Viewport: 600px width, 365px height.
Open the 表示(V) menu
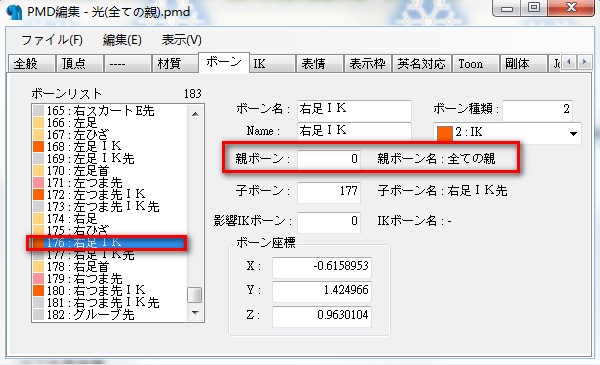(x=181, y=40)
